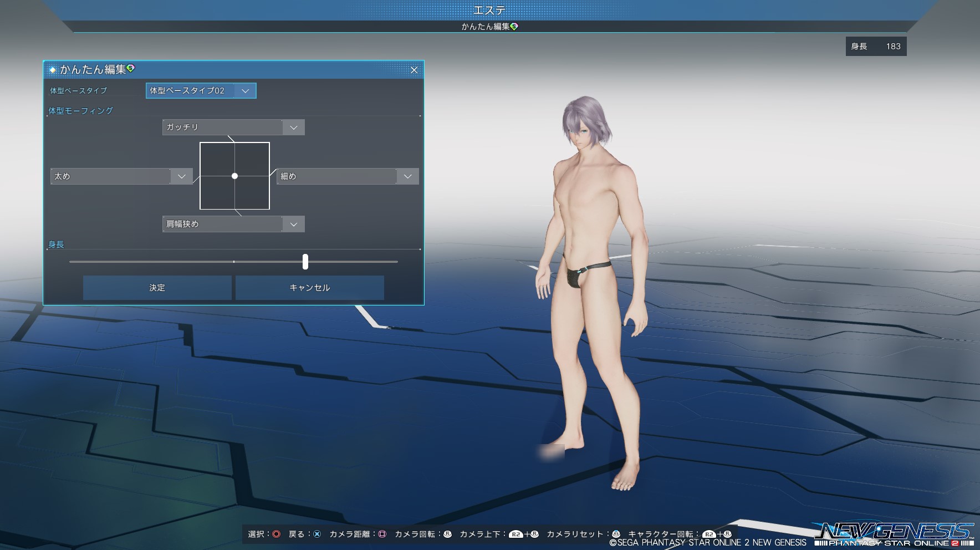
Task: Click the gem badge in top header subtitle
Action: pyautogui.click(x=514, y=26)
